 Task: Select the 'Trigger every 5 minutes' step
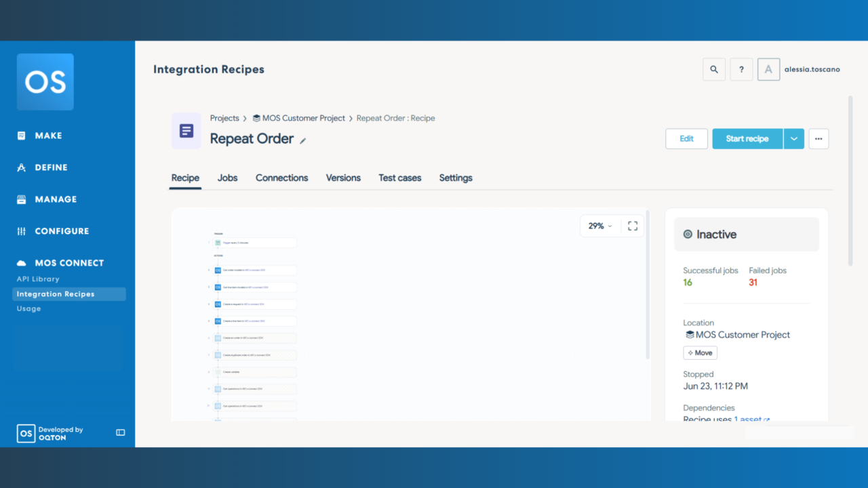coord(255,243)
